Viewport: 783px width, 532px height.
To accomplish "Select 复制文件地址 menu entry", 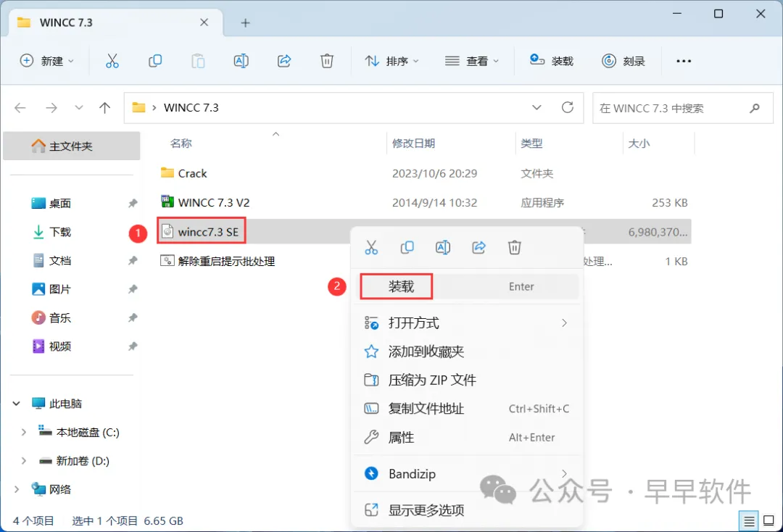I will tap(468, 410).
